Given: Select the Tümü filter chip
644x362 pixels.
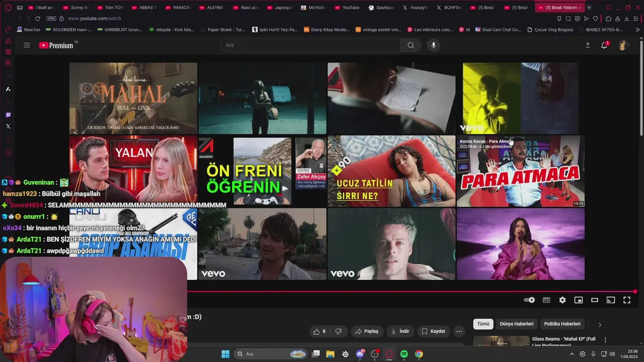Looking at the screenshot, I should click(483, 324).
